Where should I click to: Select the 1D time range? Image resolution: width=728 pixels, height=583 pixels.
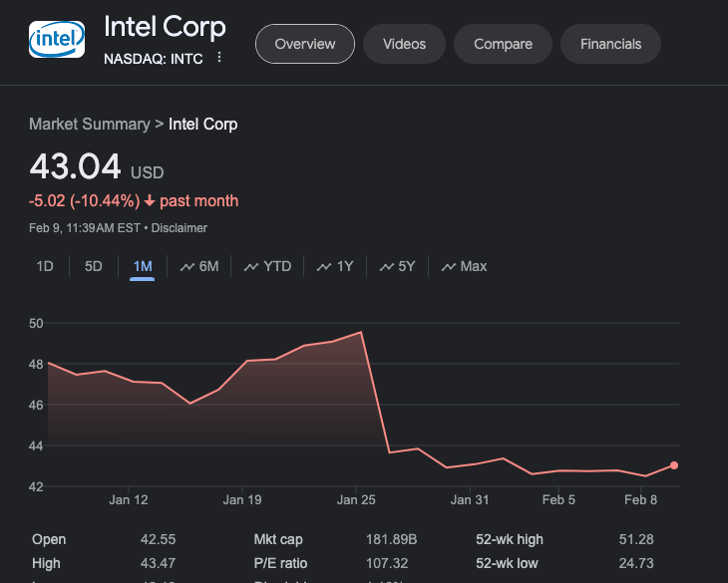click(x=45, y=266)
